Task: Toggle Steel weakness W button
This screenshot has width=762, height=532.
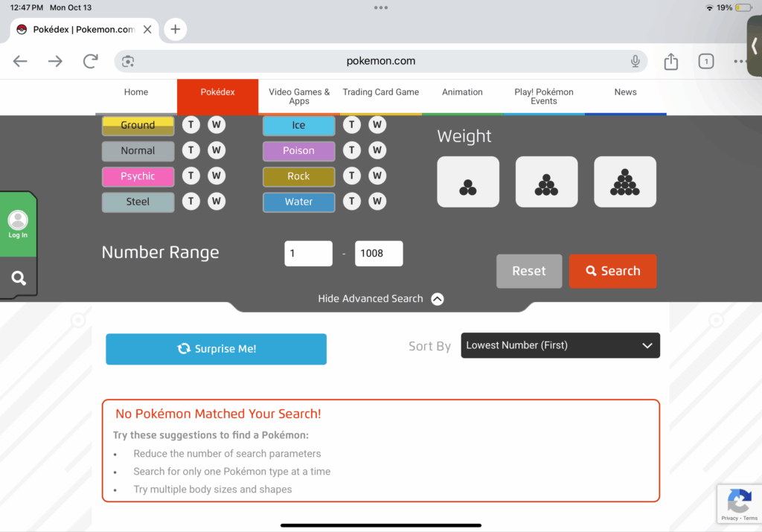Action: (217, 201)
